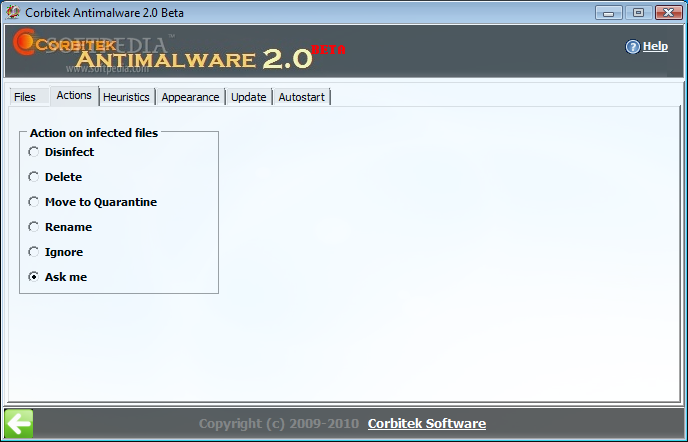Open the Help link

point(655,46)
